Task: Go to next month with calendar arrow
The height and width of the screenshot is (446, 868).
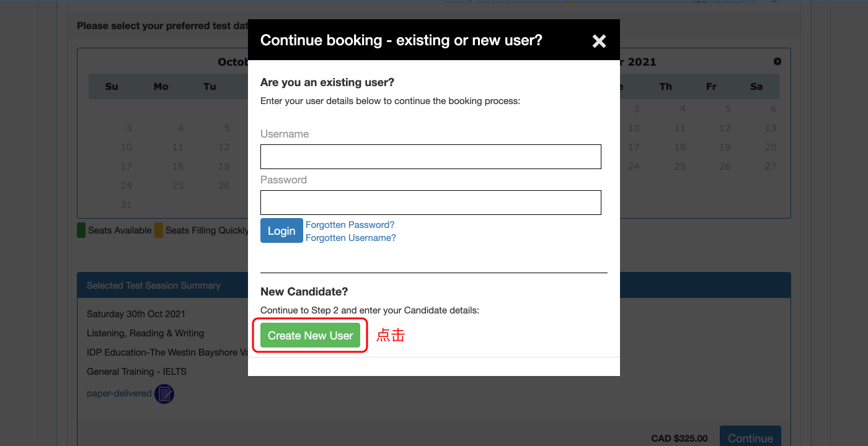Action: (x=777, y=61)
